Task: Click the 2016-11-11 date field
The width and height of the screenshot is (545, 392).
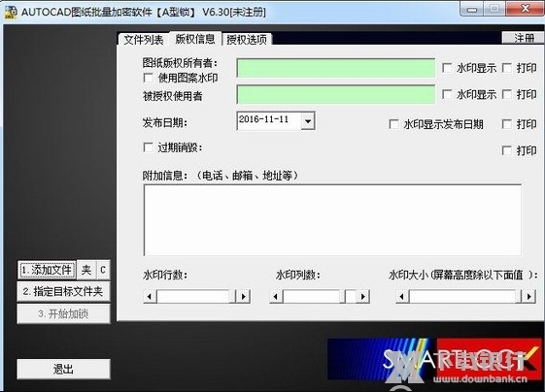Action: 268,120
